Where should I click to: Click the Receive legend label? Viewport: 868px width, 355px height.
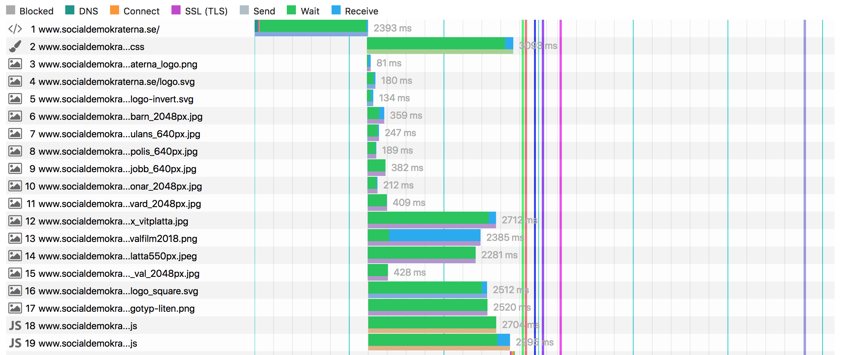click(361, 11)
